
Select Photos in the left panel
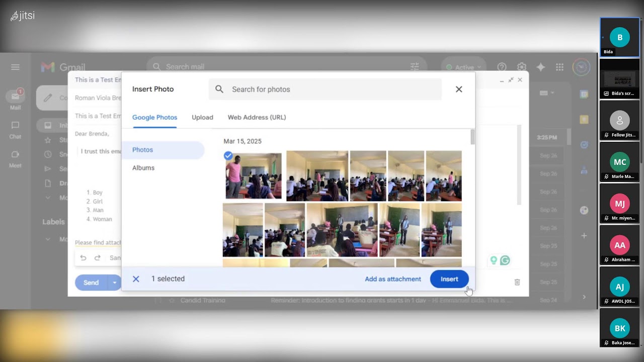(x=163, y=150)
